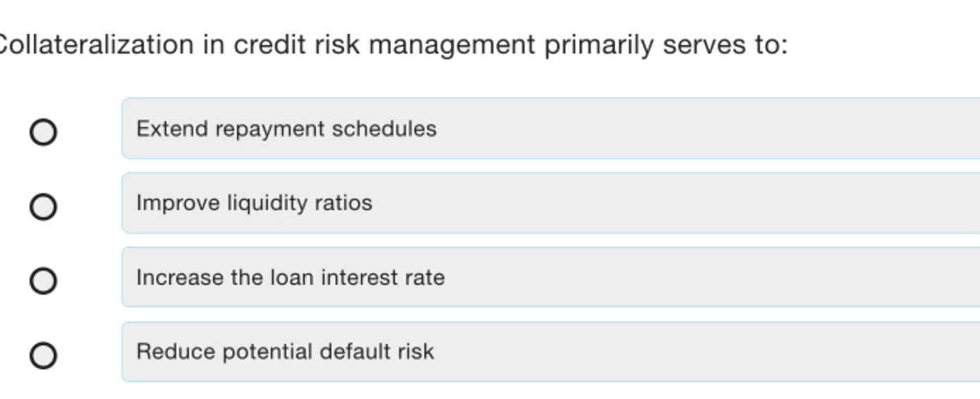Select the radio button for Extend repayment schedules
This screenshot has height=399, width=980.
click(x=43, y=132)
